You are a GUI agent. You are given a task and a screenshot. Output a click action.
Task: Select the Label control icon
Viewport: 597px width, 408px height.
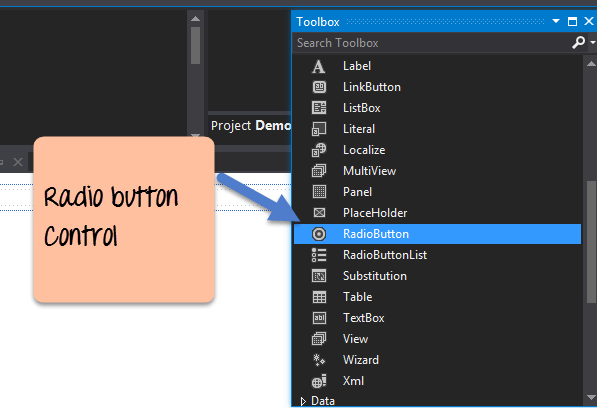319,66
